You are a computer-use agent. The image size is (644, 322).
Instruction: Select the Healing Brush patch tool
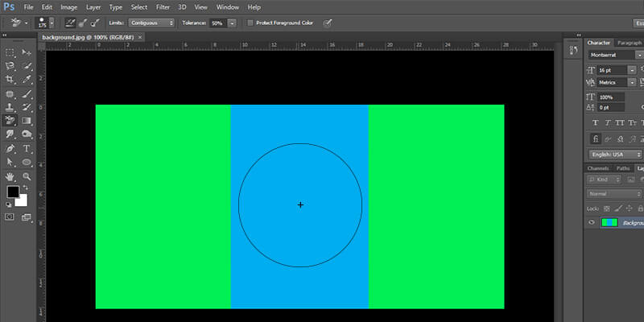[x=10, y=94]
